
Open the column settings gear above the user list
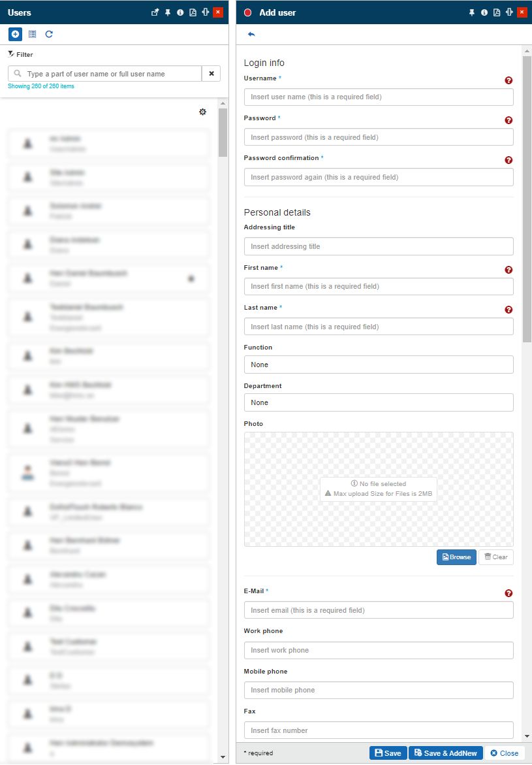[x=202, y=112]
